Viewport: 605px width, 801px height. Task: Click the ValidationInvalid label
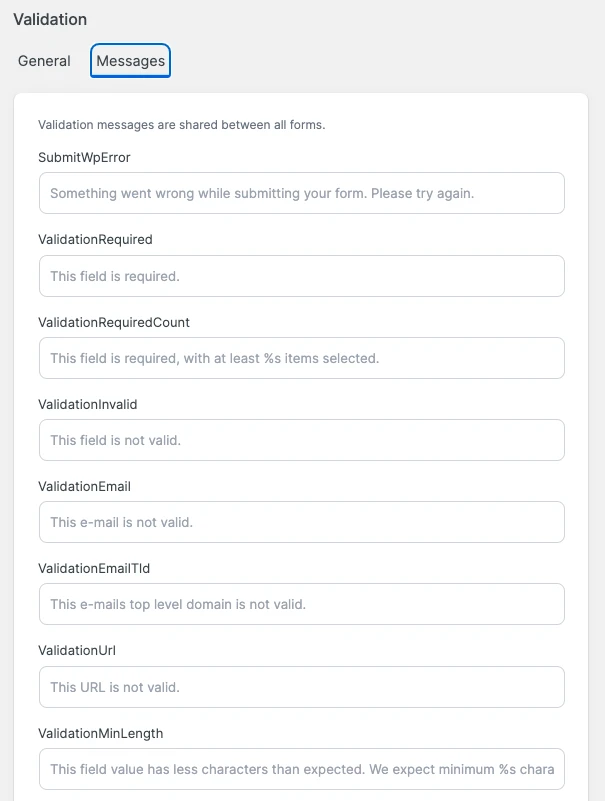[x=88, y=404]
